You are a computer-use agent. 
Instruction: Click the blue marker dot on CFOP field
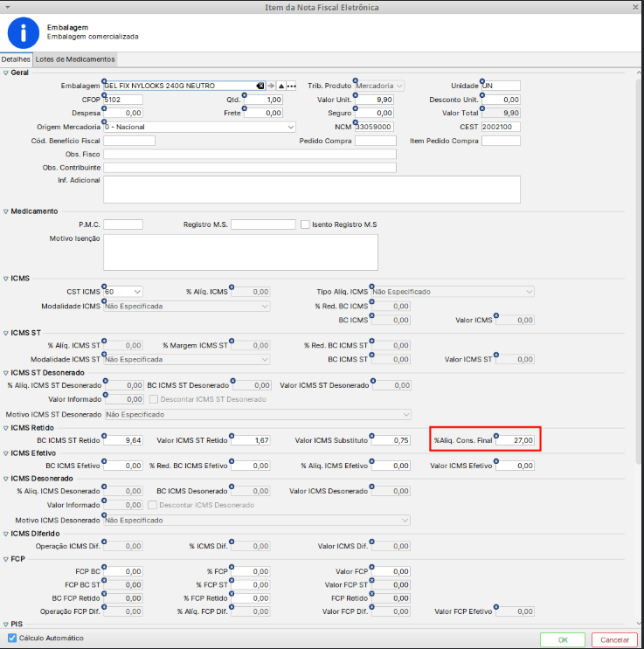106,94
